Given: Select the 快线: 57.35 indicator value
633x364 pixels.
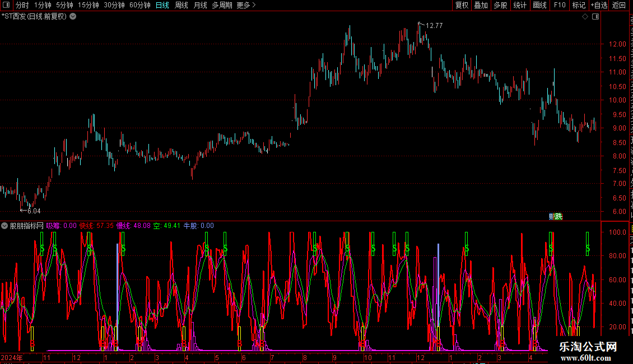Looking at the screenshot, I should (96, 226).
